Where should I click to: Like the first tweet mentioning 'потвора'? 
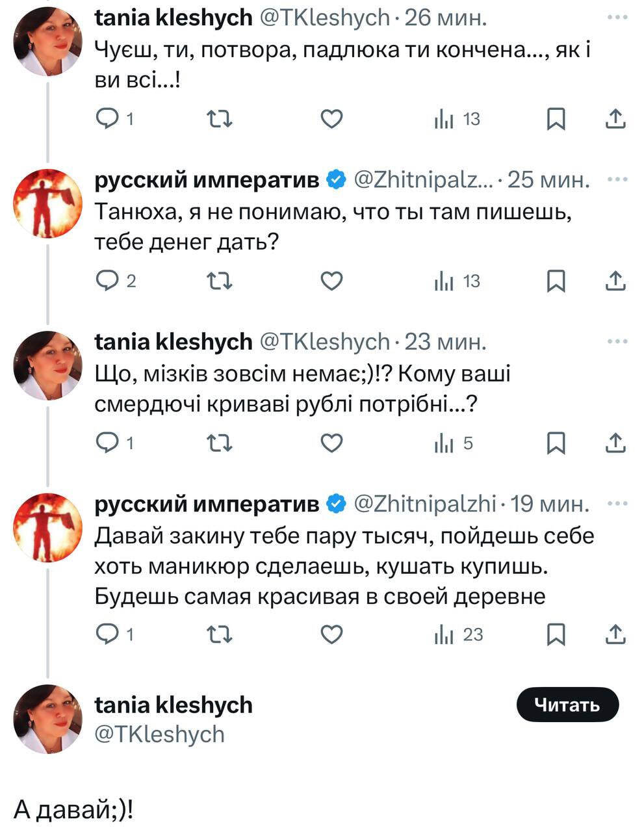[331, 119]
